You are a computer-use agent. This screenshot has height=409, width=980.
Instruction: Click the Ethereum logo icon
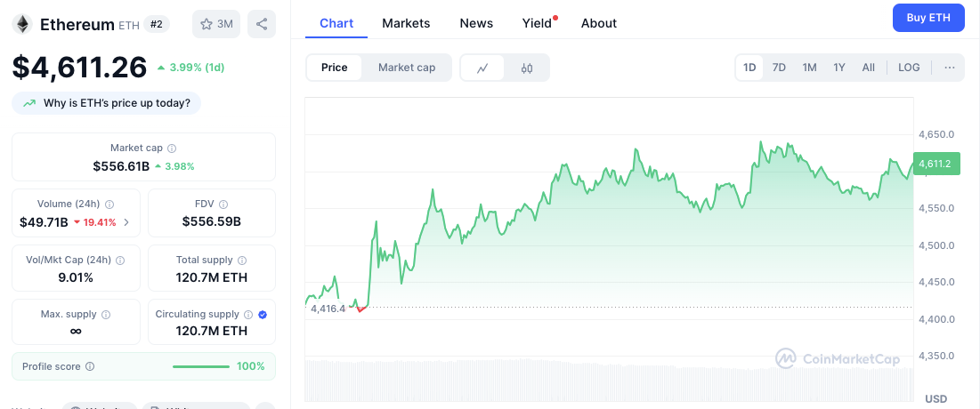pyautogui.click(x=21, y=24)
